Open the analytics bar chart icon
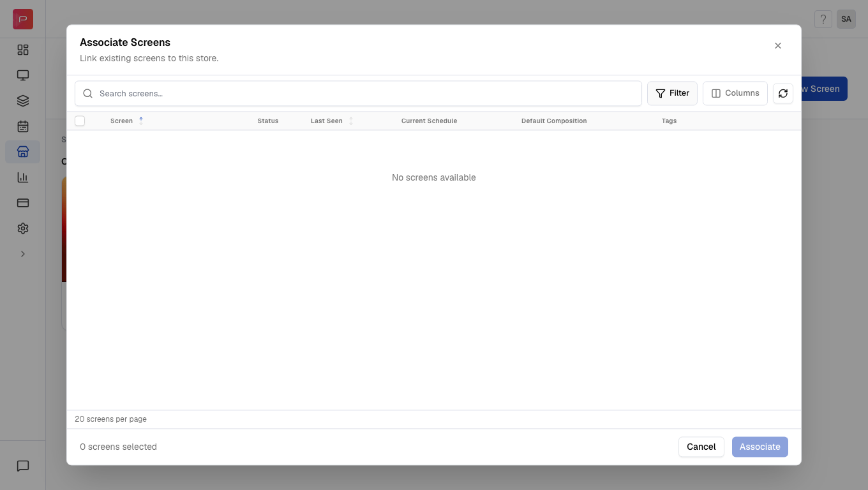Screen dimensions: 868x490 [x=23, y=177]
